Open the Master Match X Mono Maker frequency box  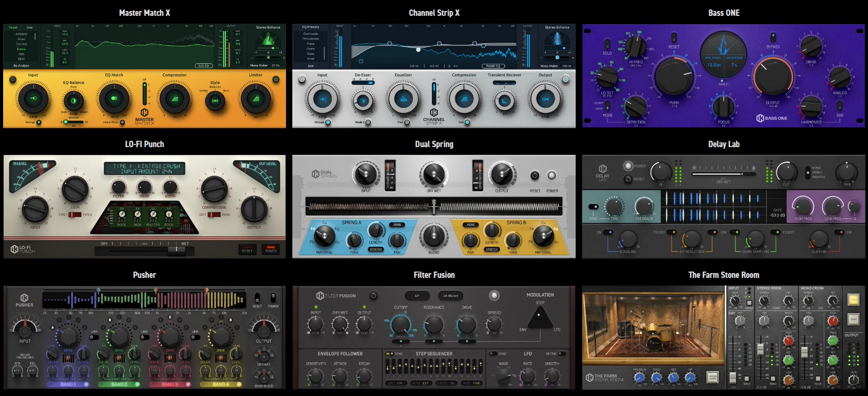tap(275, 65)
